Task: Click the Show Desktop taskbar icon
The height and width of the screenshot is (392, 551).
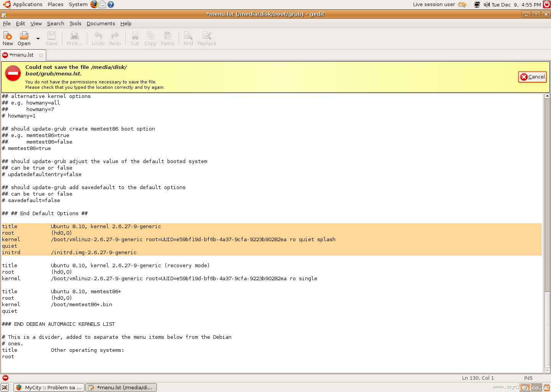Action: coord(5,387)
